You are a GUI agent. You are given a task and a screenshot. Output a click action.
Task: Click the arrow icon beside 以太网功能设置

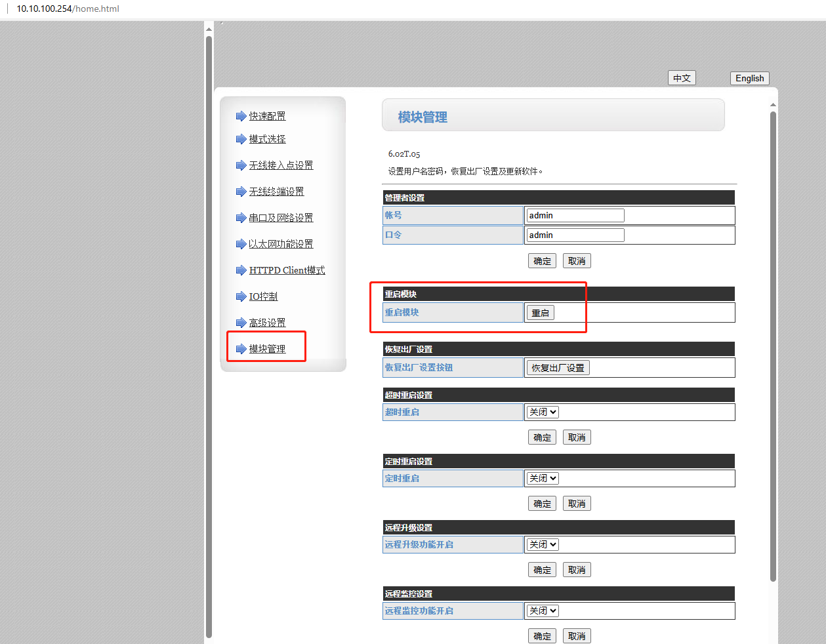click(241, 244)
